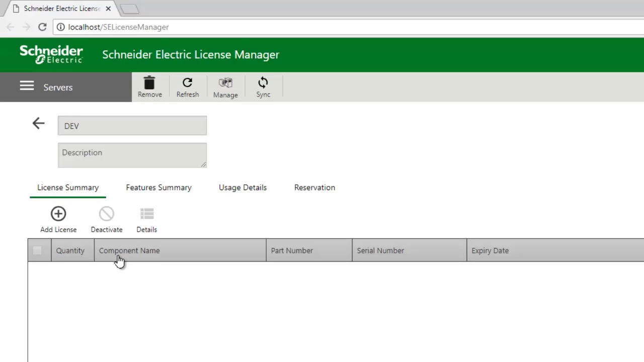Viewport: 644px width, 362px height.
Task: Switch to the Features Summary tab
Action: (x=158, y=188)
